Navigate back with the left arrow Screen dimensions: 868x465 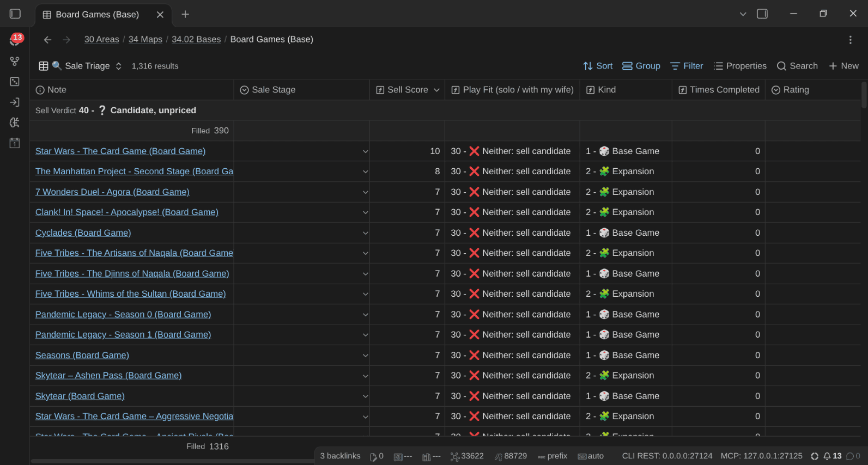point(47,40)
